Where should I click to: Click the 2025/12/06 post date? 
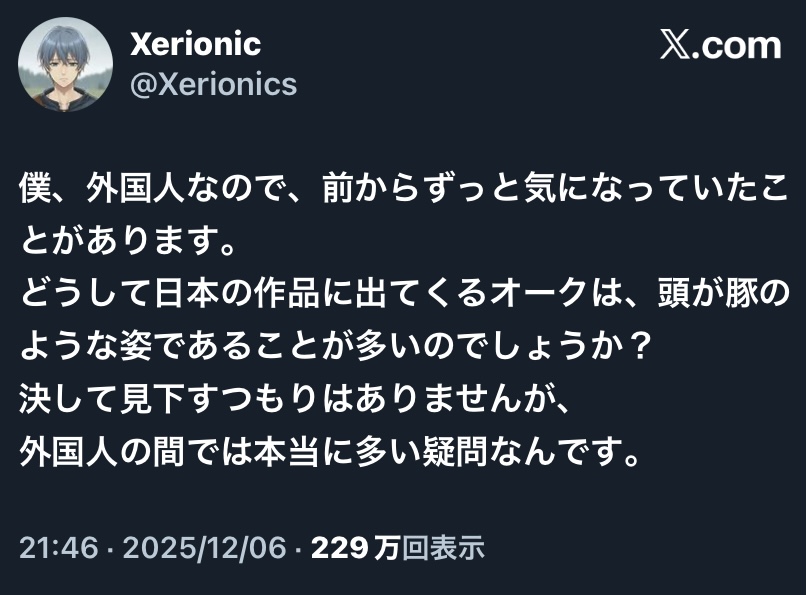(x=207, y=547)
